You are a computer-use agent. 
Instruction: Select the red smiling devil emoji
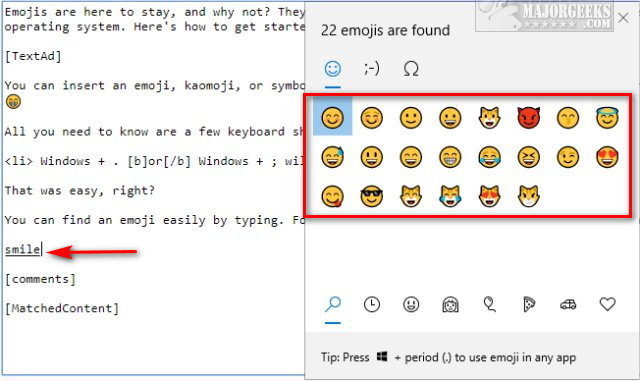click(x=529, y=118)
